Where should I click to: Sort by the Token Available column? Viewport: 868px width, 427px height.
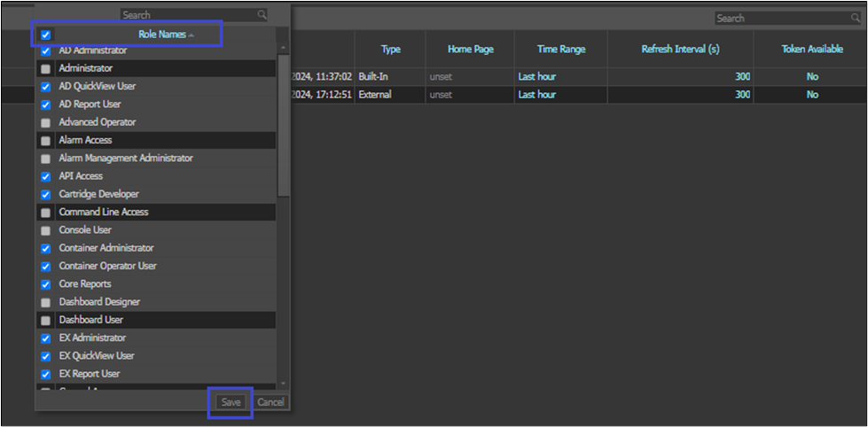click(x=811, y=50)
